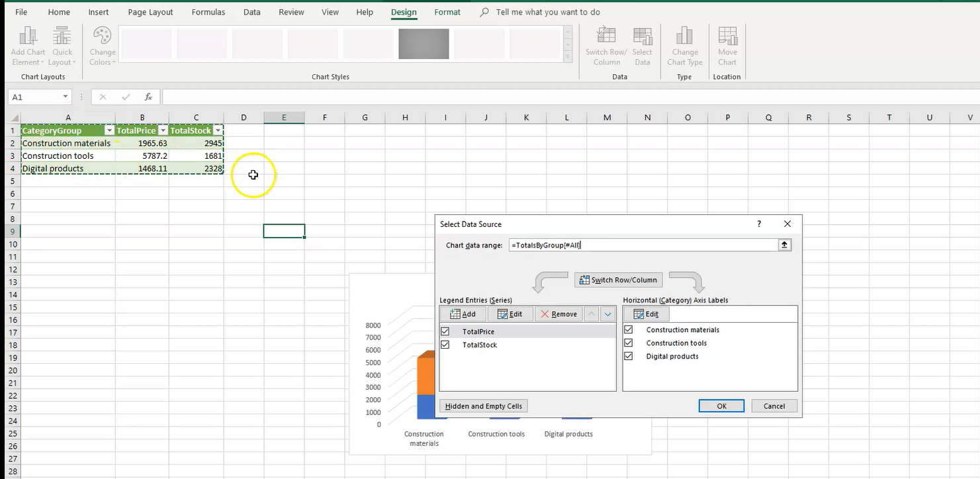980x479 pixels.
Task: Uncheck the TotalPrice series checkbox
Action: click(445, 331)
